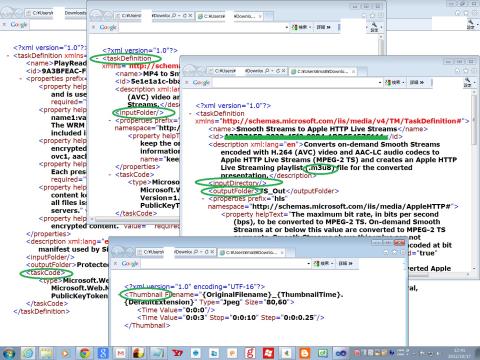Click vertical scrollbar in MP4 to Smooth window
480x360 pixels.
(382, 44)
